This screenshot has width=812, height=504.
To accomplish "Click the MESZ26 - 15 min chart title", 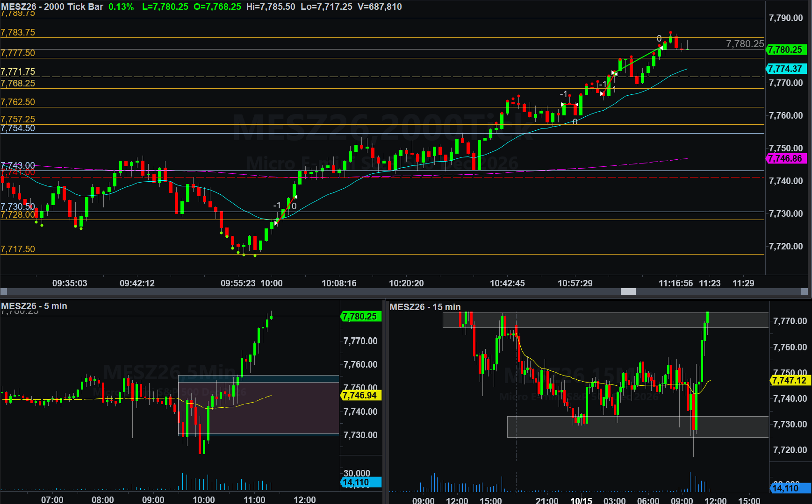I will tap(425, 307).
